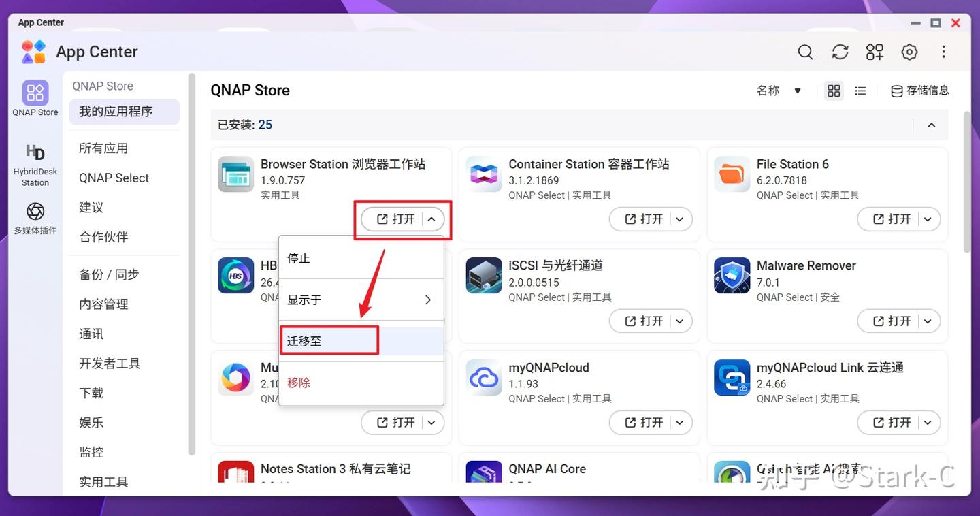980x516 pixels.
Task: Open App Center settings gear
Action: (909, 52)
